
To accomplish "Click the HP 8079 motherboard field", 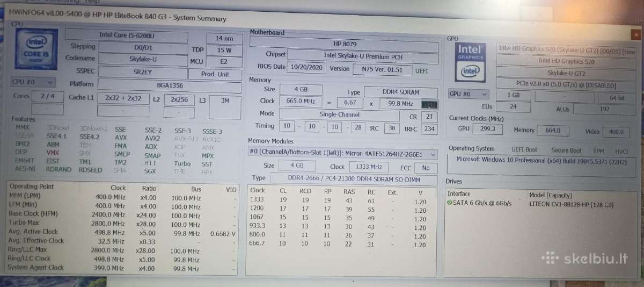I will coord(344,44).
